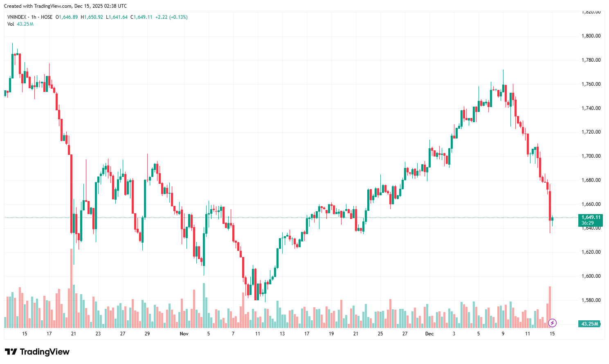Click the VNINDEX symbol name in legend
This screenshot has height=364, width=609.
pos(17,17)
